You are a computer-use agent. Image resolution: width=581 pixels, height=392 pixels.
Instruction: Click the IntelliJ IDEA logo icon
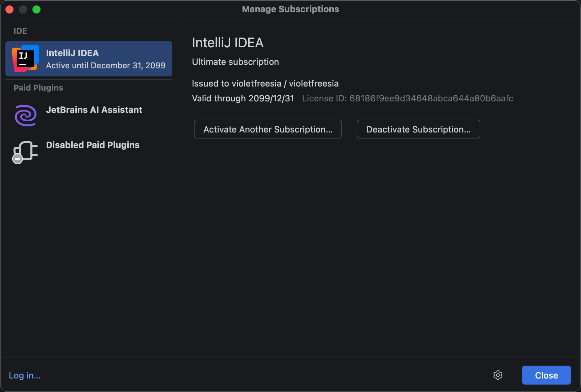pos(25,59)
